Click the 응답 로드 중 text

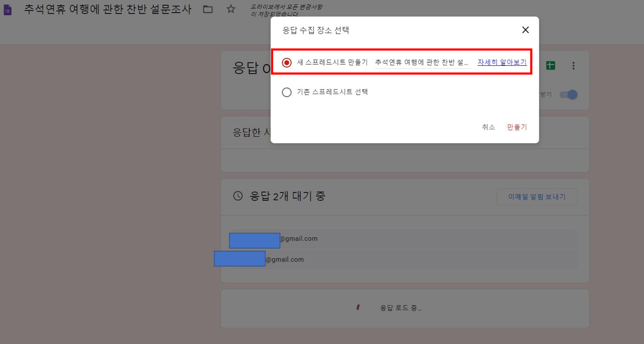point(401,308)
